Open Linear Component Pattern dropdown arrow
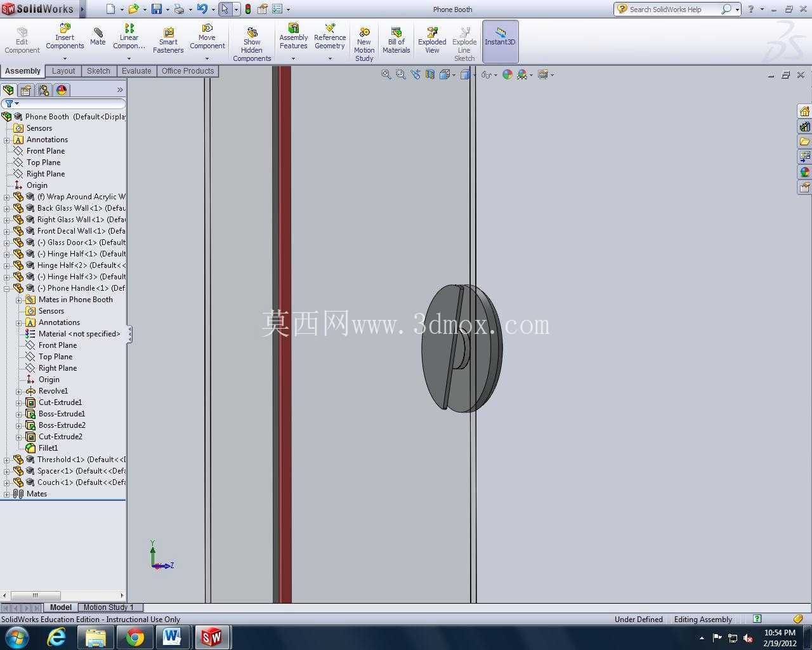The height and width of the screenshot is (650, 812). (x=129, y=58)
